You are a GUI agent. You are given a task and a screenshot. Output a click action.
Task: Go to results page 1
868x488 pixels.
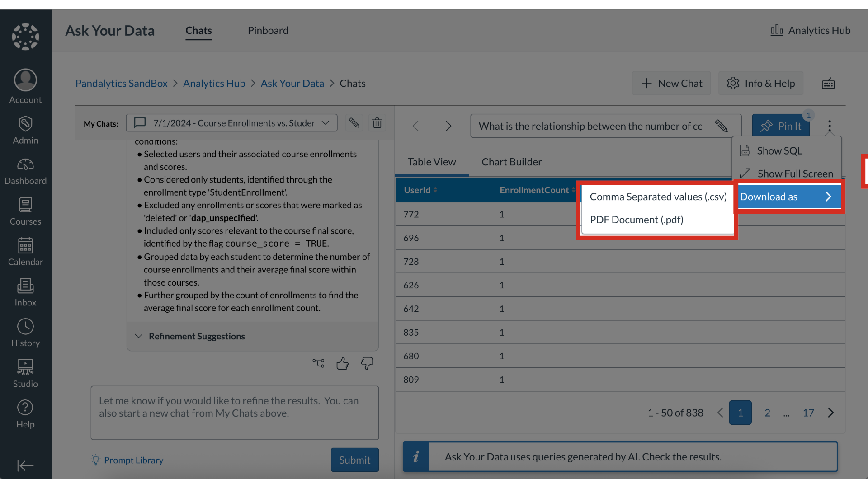741,413
